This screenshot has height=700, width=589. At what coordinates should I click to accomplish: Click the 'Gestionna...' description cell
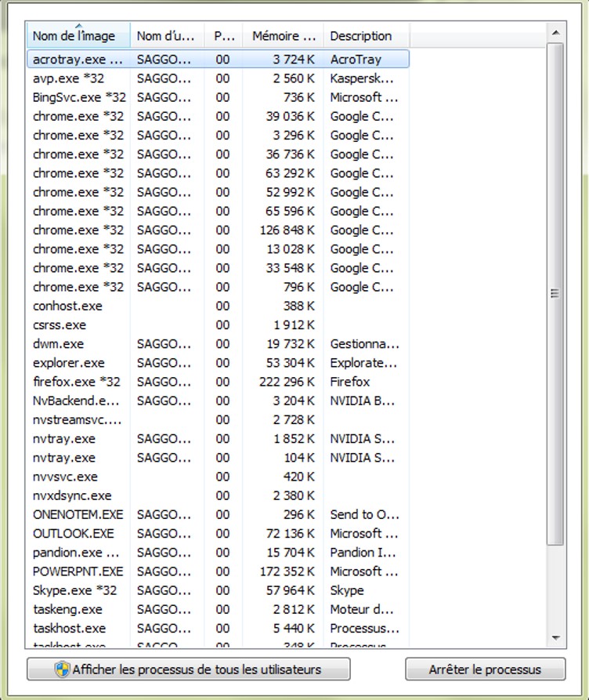click(364, 344)
